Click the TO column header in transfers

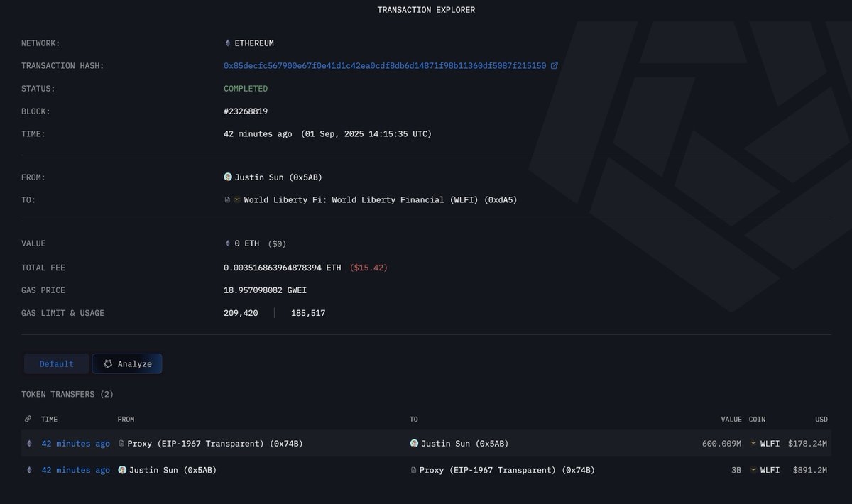(414, 420)
